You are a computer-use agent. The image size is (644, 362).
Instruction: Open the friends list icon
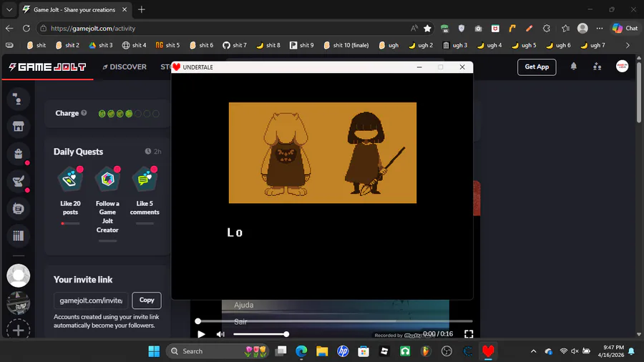click(597, 67)
